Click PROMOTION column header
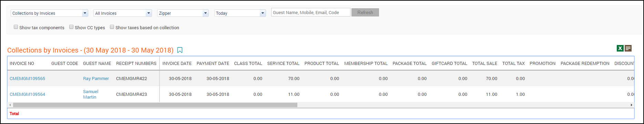 click(x=543, y=64)
